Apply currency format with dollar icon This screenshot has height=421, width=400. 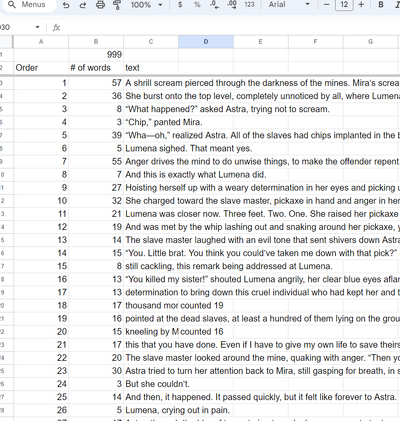[x=180, y=5]
